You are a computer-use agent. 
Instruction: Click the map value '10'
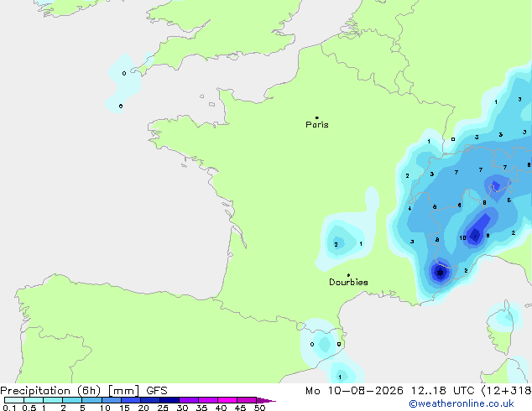[x=462, y=238]
